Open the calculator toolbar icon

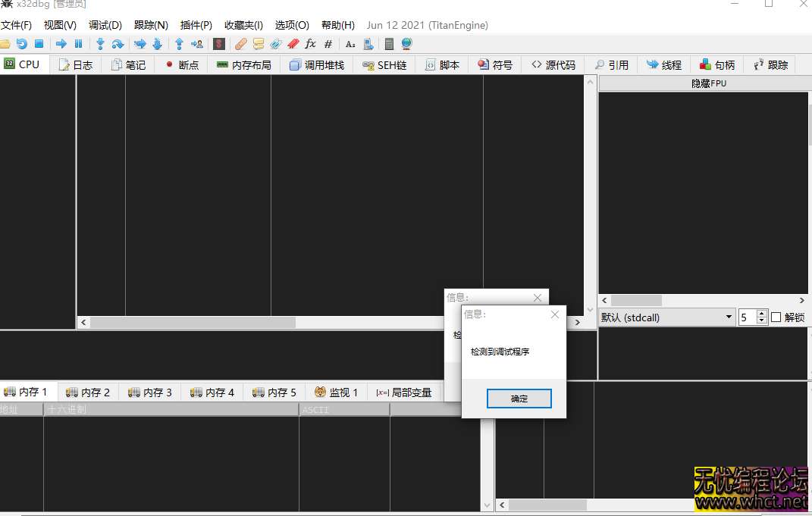(x=389, y=44)
